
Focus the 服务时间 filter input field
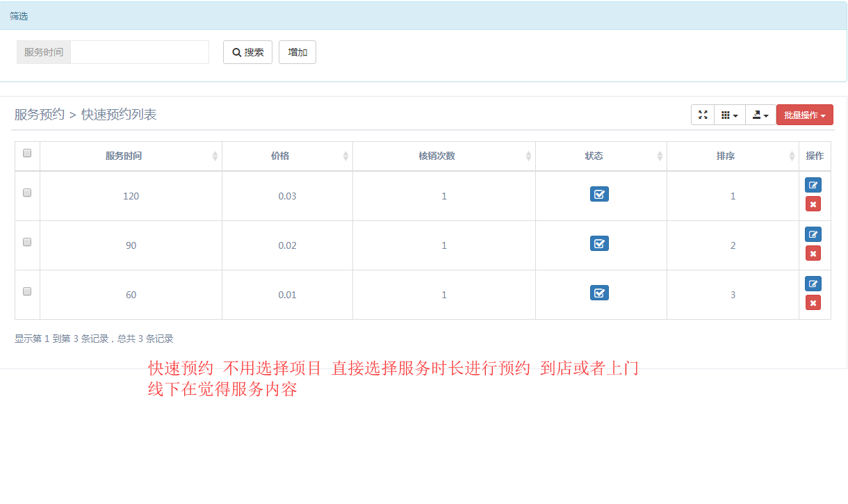(x=140, y=52)
